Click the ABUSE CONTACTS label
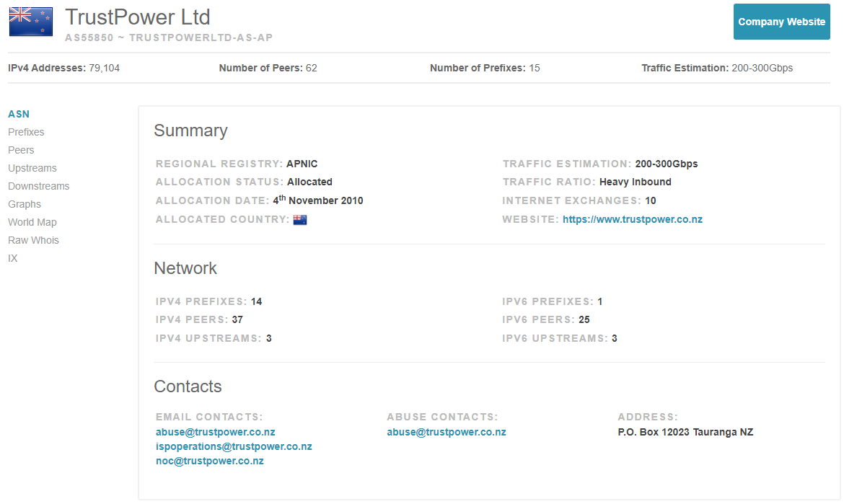The image size is (844, 504). 442,417
